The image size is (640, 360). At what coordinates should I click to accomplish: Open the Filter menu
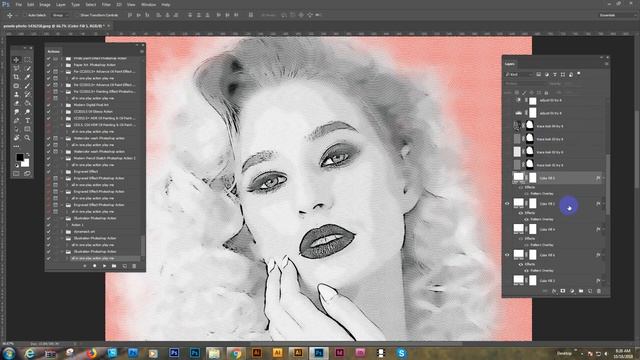106,4
